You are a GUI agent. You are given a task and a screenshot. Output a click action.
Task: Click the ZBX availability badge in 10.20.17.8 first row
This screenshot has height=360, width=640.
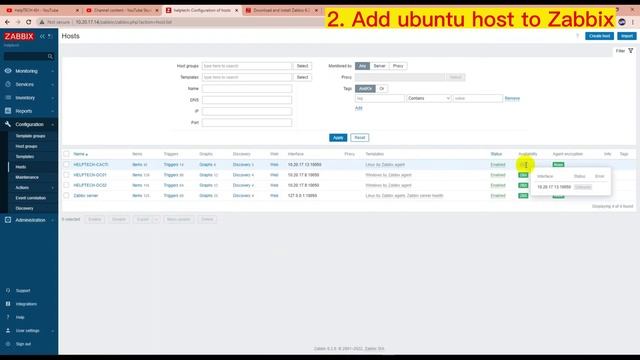(523, 175)
